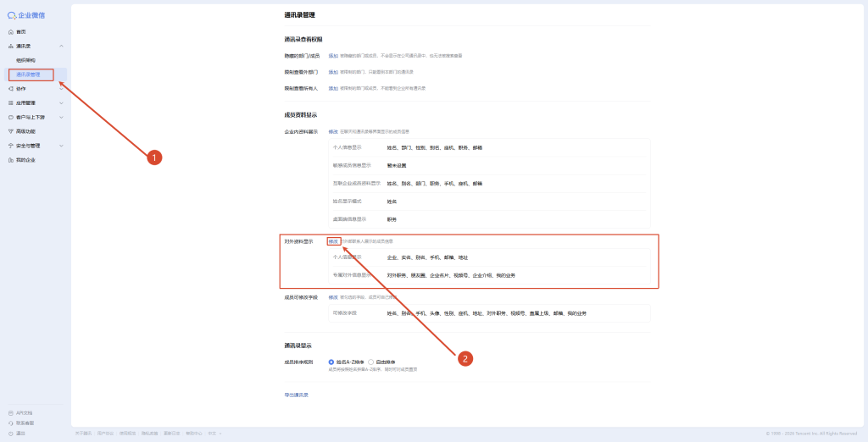Open 应用管理 via its grid icon
This screenshot has height=442, width=868.
point(11,103)
